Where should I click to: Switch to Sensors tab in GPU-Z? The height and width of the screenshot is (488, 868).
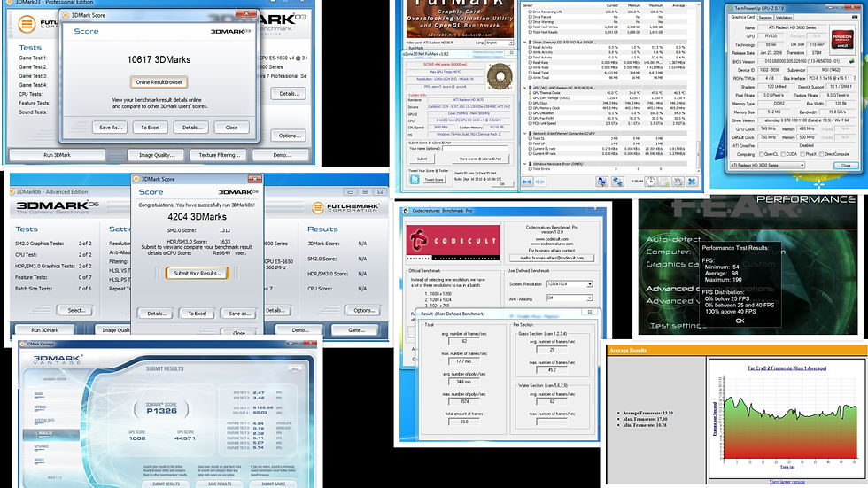(765, 18)
